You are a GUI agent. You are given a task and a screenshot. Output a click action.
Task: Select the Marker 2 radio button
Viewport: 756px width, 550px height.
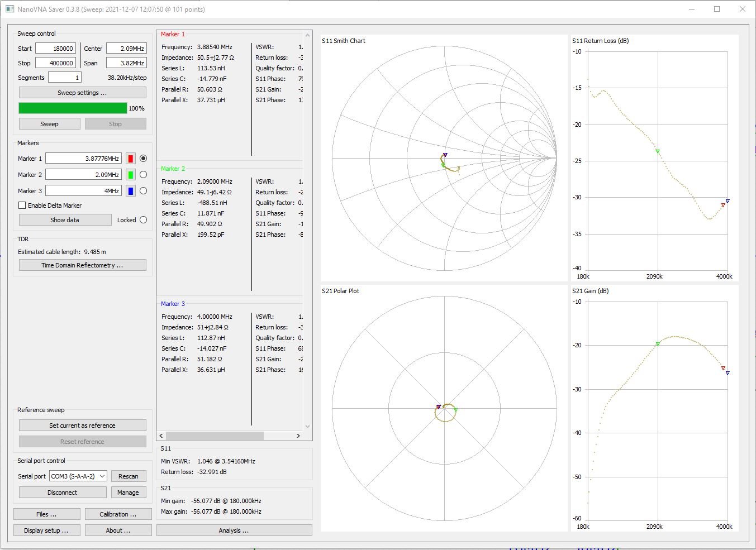coord(144,175)
